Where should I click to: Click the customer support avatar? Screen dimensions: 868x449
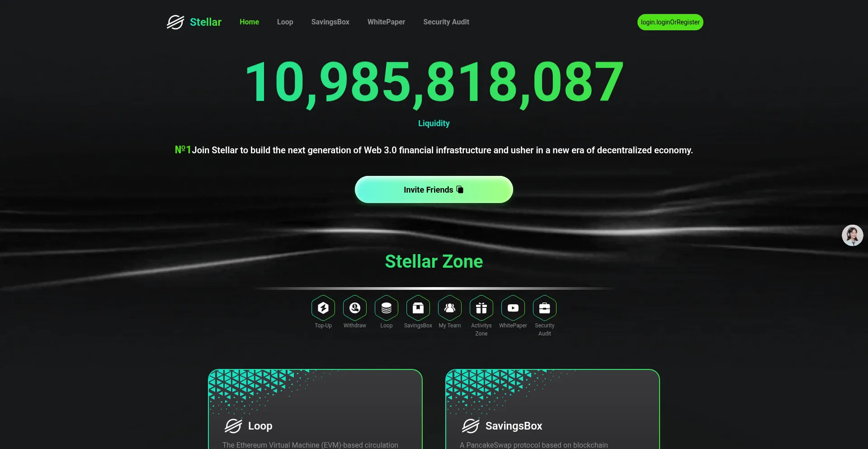[x=853, y=236]
